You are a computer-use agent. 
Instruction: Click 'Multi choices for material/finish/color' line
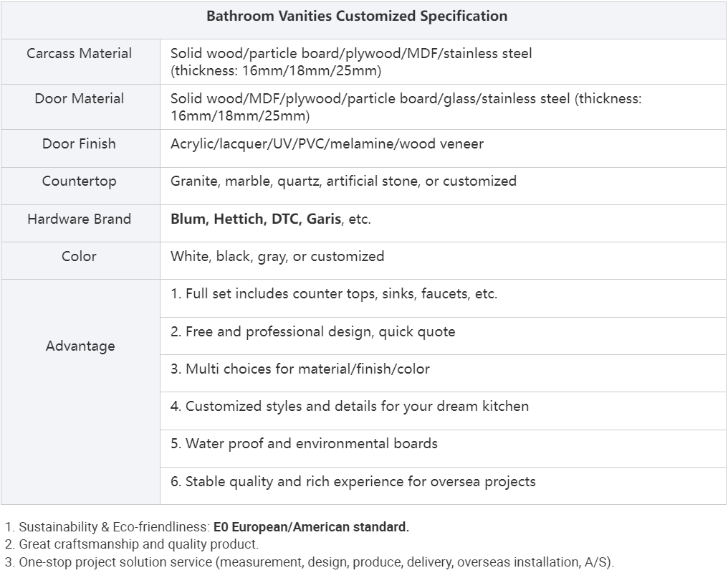point(300,369)
